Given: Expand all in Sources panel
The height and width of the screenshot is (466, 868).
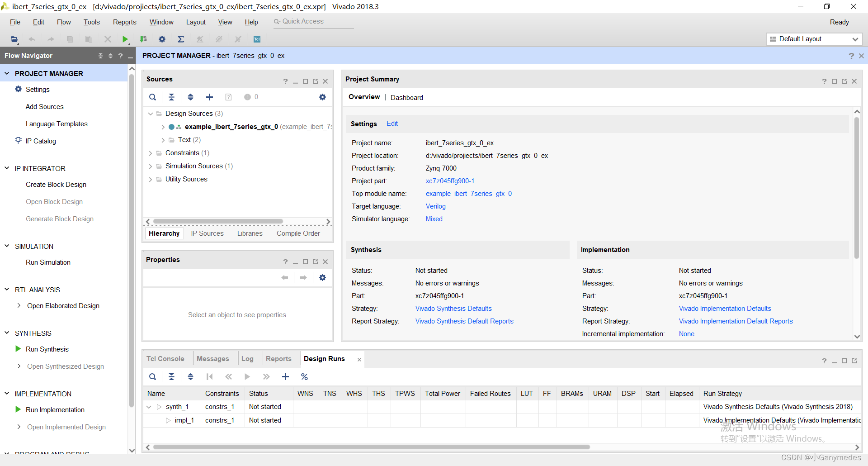Looking at the screenshot, I should [x=190, y=97].
